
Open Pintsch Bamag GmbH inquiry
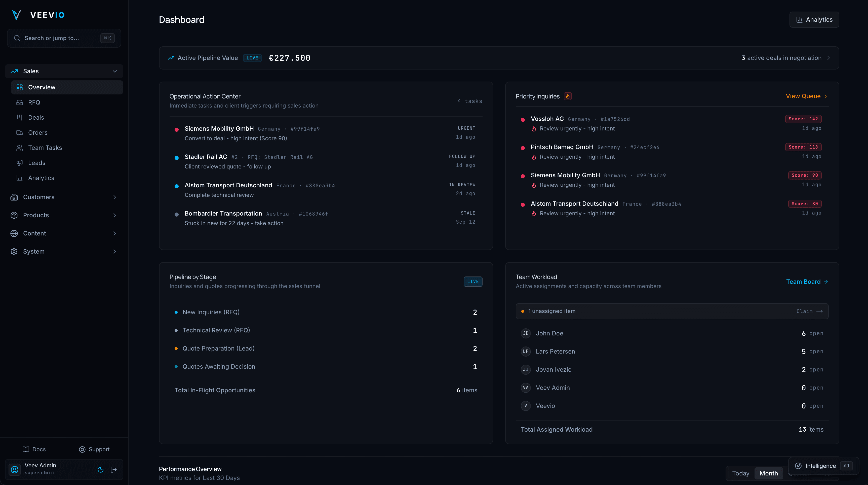pos(672,152)
